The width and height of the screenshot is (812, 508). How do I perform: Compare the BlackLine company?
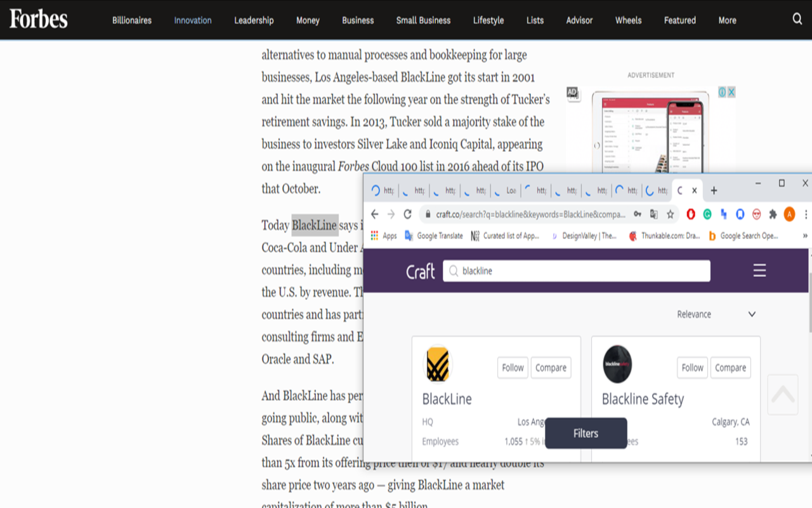click(x=551, y=368)
